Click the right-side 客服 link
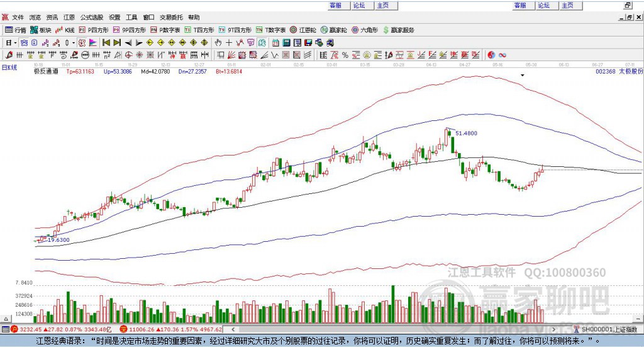The width and height of the screenshot is (644, 347). click(x=520, y=5)
